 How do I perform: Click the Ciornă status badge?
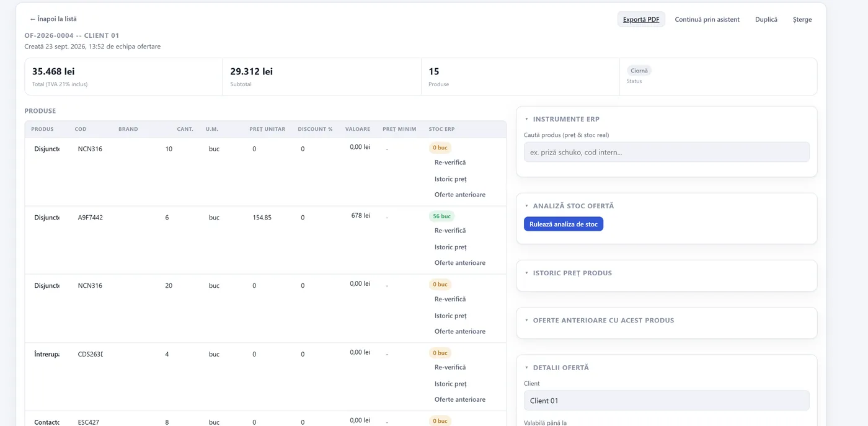[639, 71]
